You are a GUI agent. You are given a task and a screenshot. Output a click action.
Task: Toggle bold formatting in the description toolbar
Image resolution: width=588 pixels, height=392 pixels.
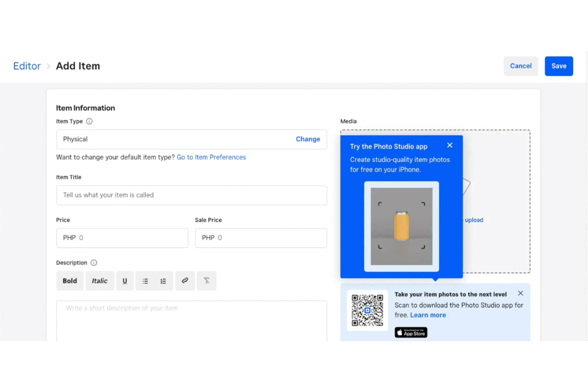[x=70, y=280]
